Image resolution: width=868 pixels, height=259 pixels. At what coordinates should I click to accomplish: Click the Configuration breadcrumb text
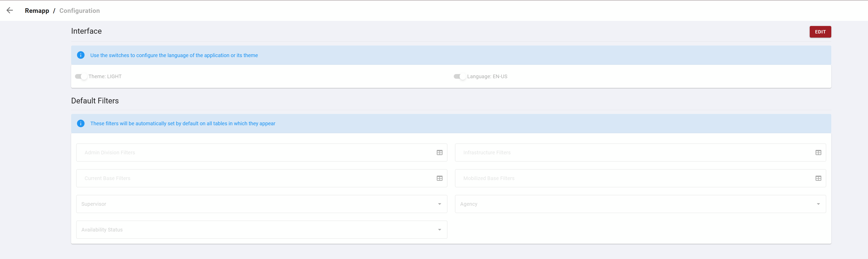tap(80, 11)
